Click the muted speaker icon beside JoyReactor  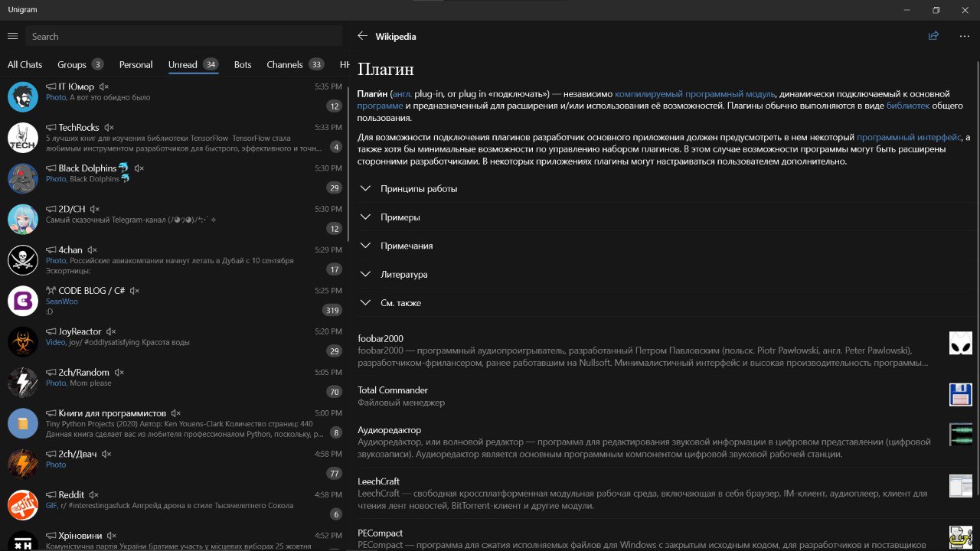(x=112, y=332)
